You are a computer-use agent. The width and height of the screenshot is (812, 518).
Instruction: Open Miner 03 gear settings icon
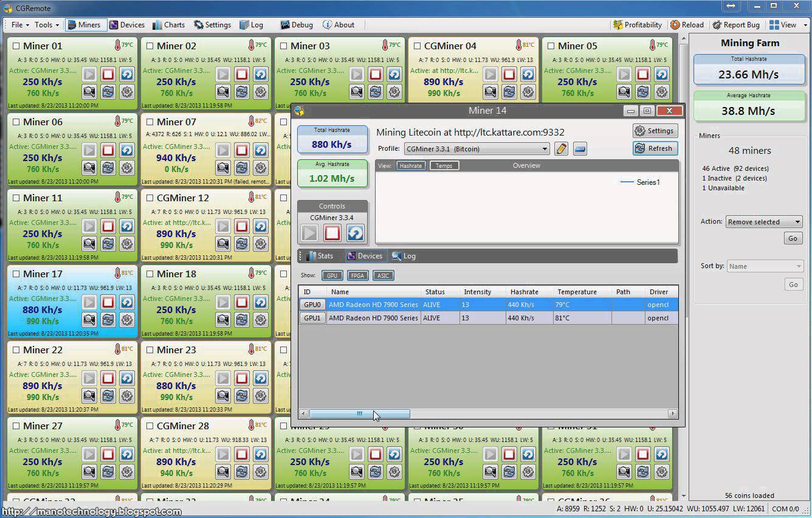394,92
